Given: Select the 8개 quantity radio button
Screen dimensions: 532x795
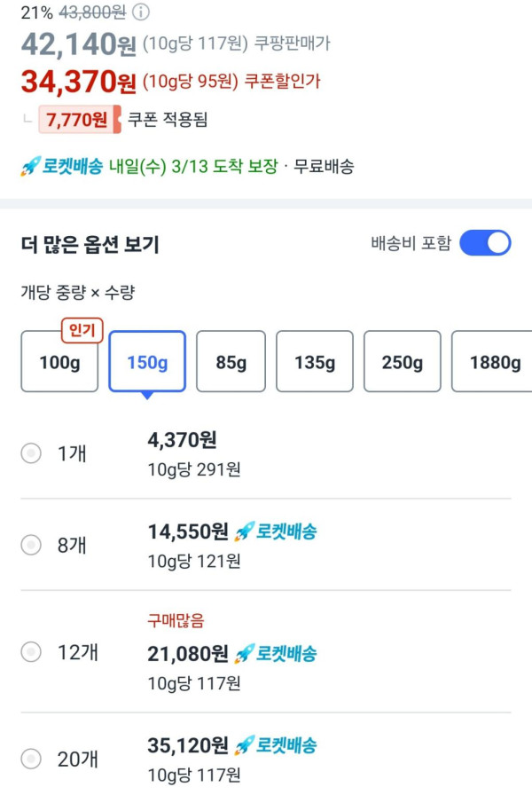Looking at the screenshot, I should pyautogui.click(x=31, y=545).
